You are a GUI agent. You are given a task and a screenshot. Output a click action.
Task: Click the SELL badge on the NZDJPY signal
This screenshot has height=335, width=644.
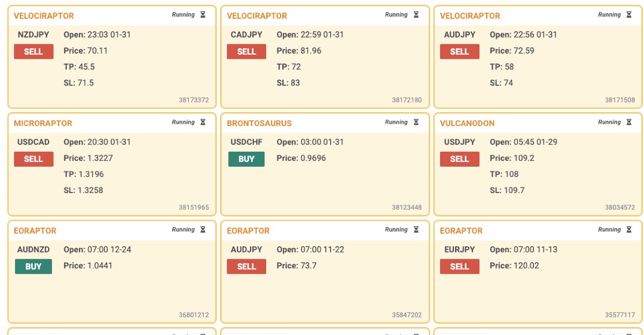pyautogui.click(x=33, y=51)
